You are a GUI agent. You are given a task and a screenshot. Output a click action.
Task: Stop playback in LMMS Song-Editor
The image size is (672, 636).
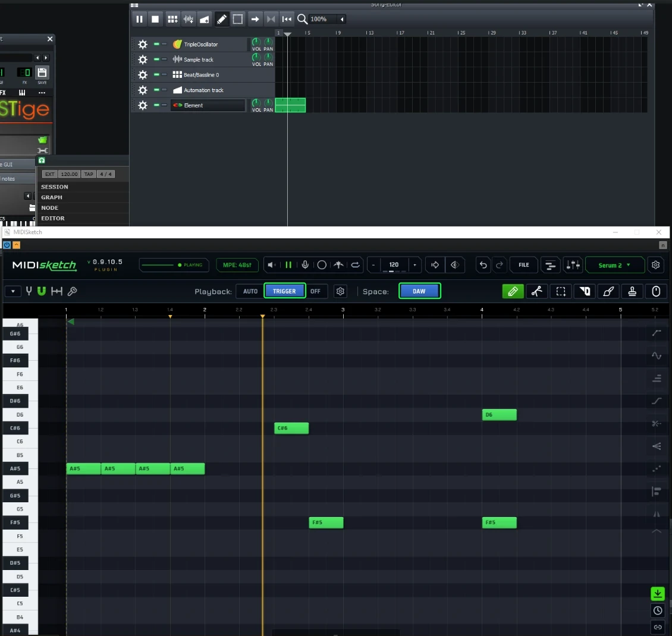point(155,19)
